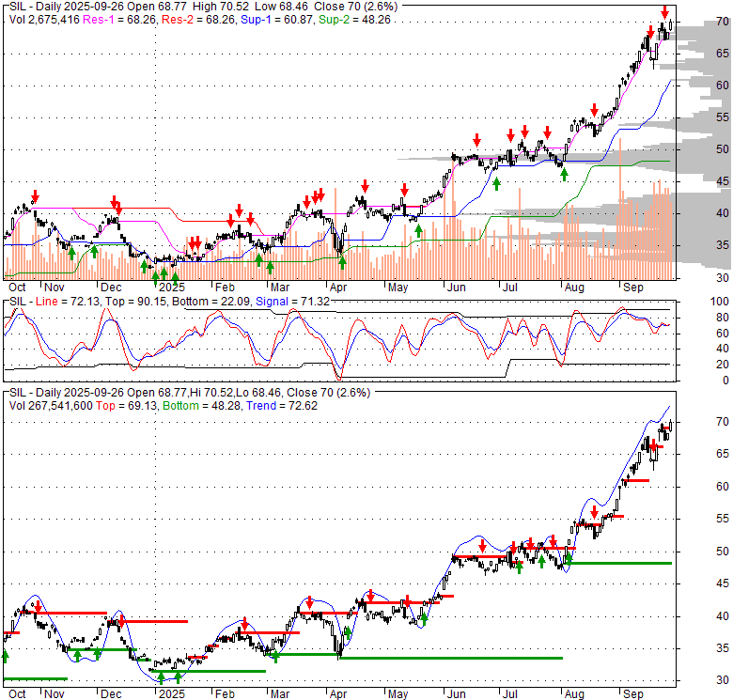Select 'Dec' on top chart time axis
The height and width of the screenshot is (700, 733).
click(x=111, y=287)
